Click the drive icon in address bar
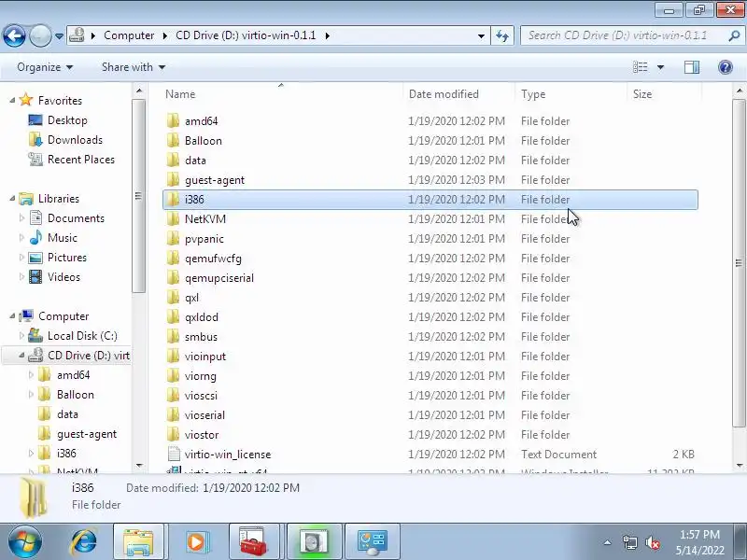The width and height of the screenshot is (747, 560). [77, 35]
